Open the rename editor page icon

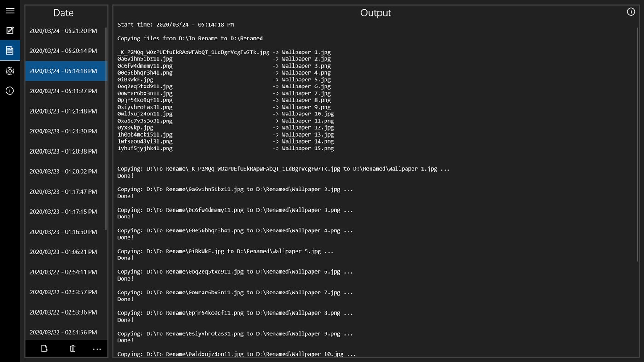(x=10, y=30)
